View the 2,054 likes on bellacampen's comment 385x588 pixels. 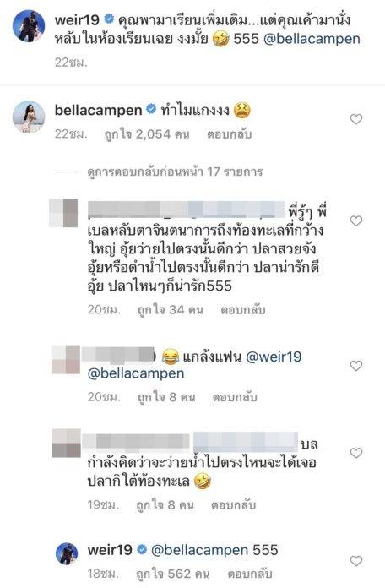pos(147,134)
